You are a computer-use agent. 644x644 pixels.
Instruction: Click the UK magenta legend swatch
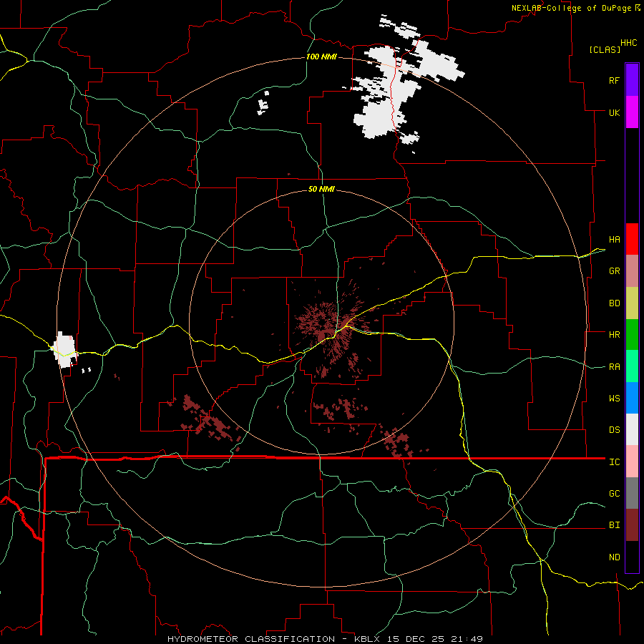pos(632,112)
